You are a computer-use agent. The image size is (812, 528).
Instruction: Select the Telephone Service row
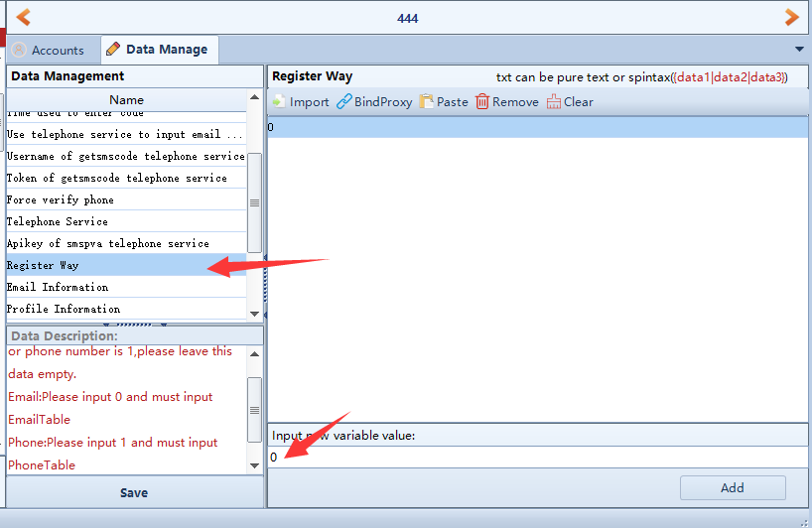(126, 221)
